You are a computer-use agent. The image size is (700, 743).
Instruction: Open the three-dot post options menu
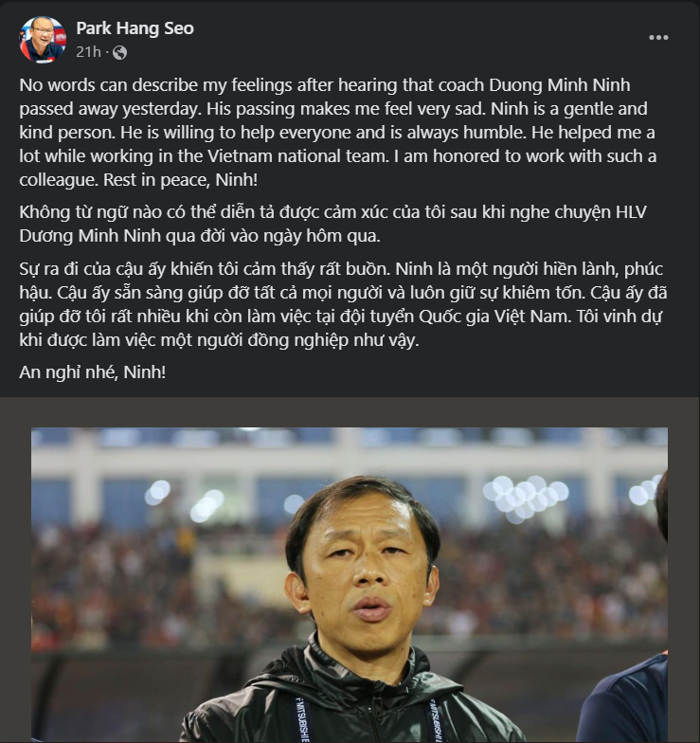pos(658,38)
